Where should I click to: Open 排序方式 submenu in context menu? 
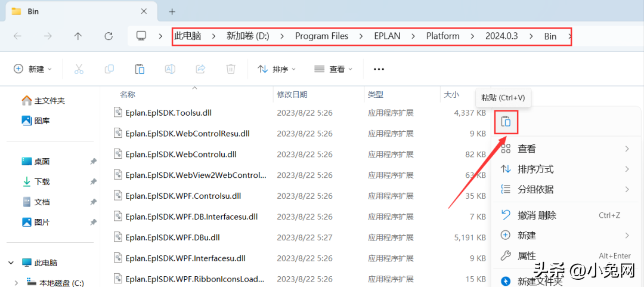coord(535,169)
